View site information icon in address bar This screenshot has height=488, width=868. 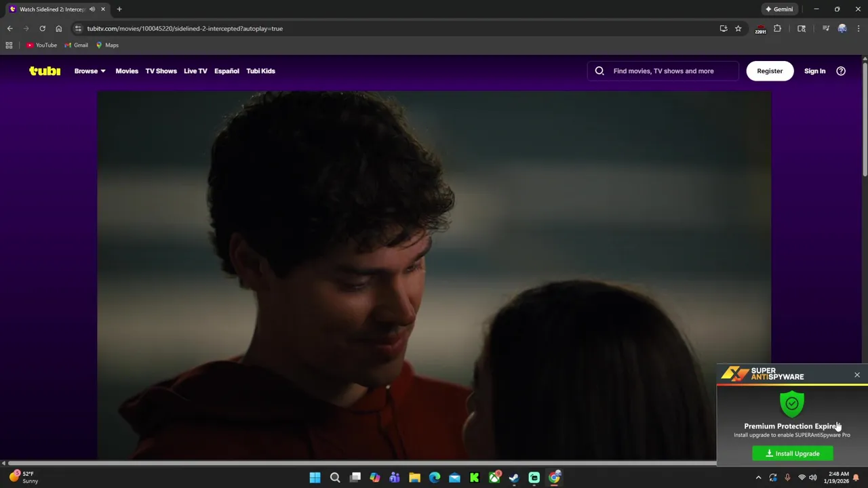pos(78,28)
